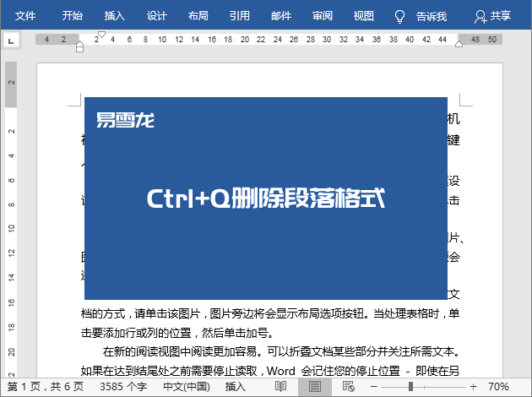The height and width of the screenshot is (397, 532).
Task: Click the page count '第 1 页，共 6 页'
Action: click(x=45, y=387)
